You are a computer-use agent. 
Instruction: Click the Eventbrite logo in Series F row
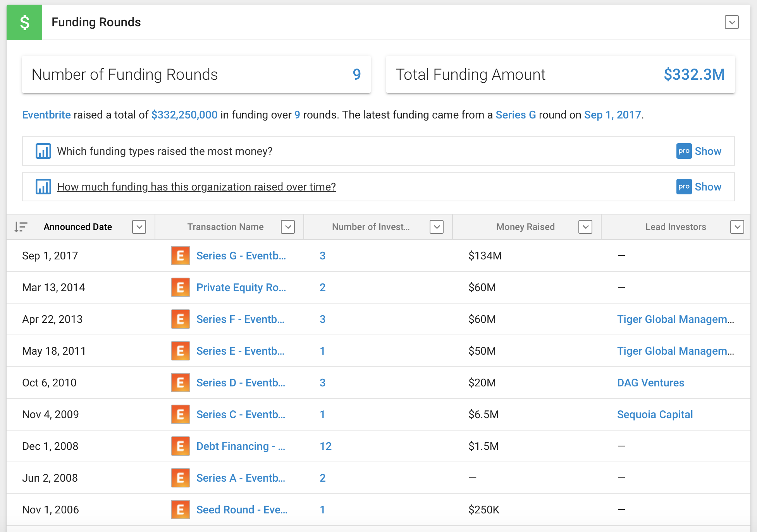(x=181, y=319)
